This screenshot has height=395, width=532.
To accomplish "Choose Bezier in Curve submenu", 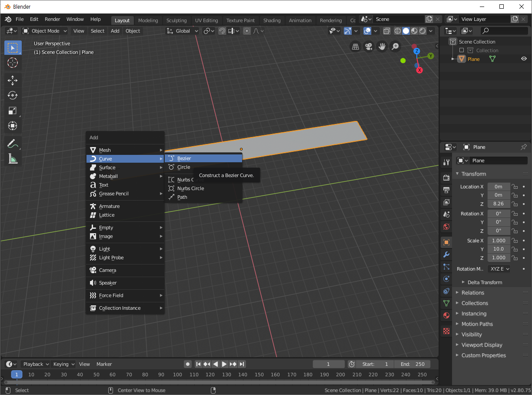I will pyautogui.click(x=203, y=158).
